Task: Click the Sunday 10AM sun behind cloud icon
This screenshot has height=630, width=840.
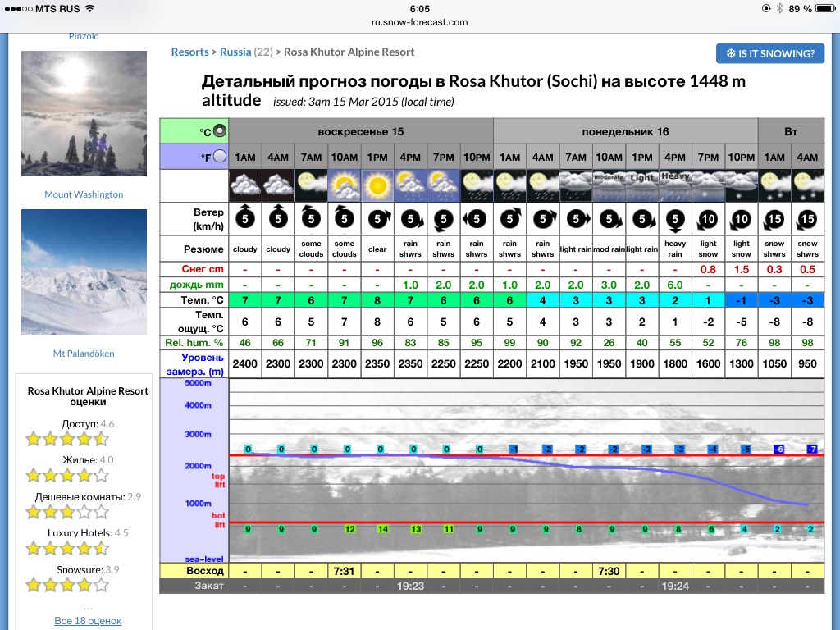Action: 345,186
